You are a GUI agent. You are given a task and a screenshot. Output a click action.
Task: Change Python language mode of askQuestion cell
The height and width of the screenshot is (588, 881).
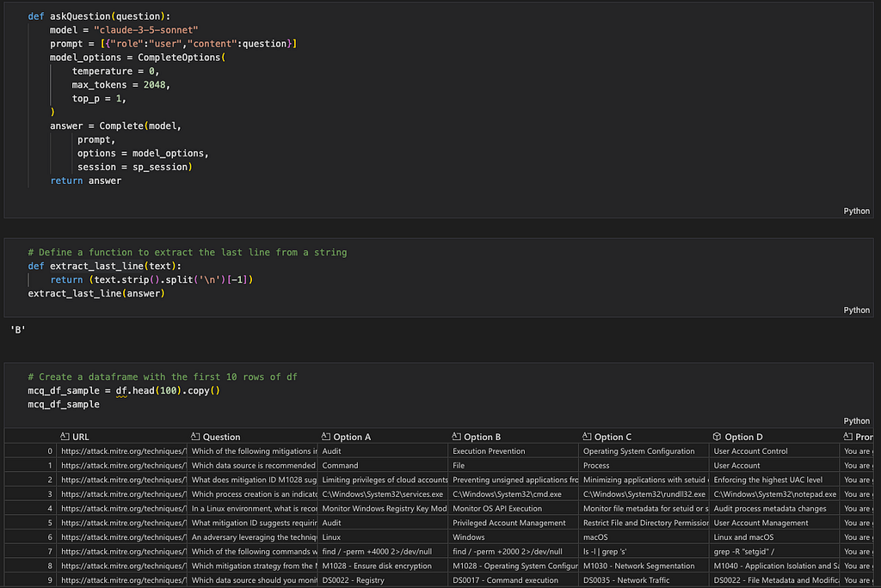(x=856, y=211)
